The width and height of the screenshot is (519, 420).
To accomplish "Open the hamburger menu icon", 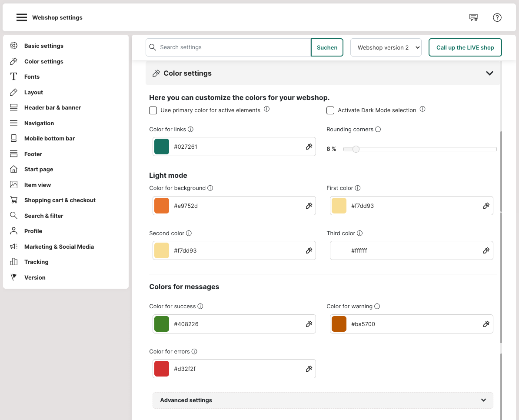I will point(22,17).
